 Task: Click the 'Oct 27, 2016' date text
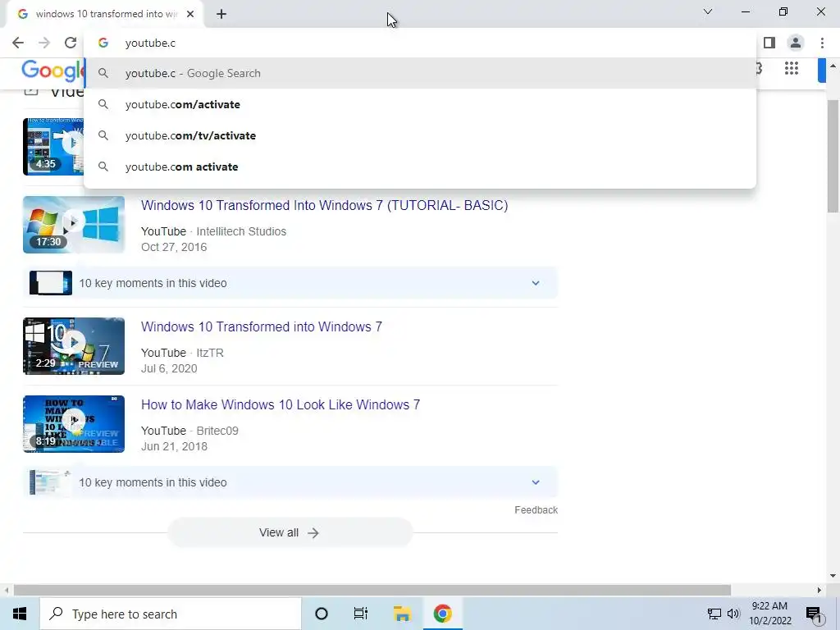[x=174, y=247]
